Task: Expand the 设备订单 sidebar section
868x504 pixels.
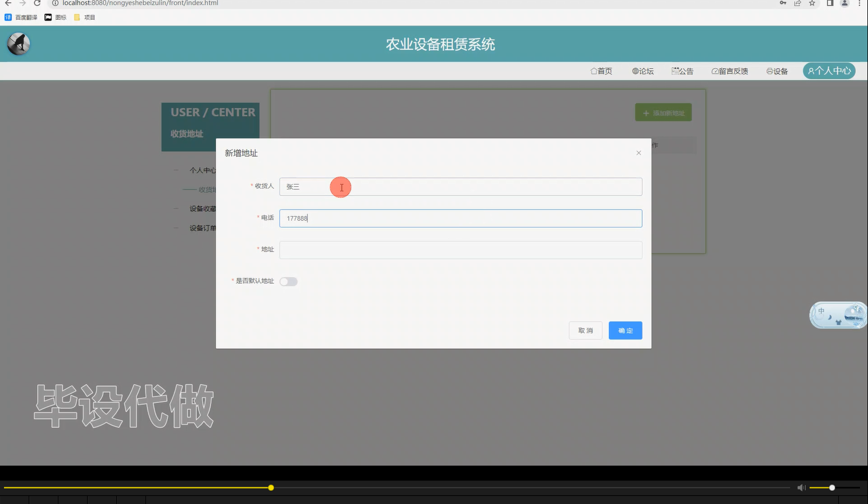Action: pyautogui.click(x=202, y=227)
